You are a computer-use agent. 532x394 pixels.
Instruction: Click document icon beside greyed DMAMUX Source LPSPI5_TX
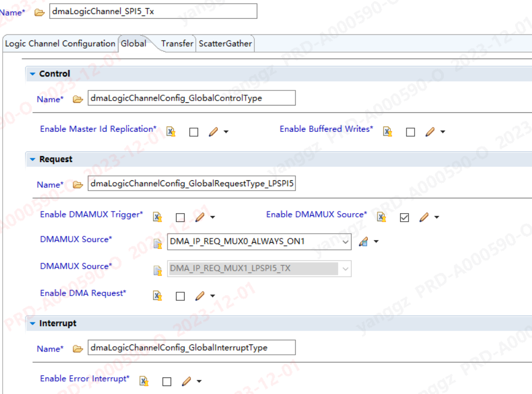coord(157,271)
